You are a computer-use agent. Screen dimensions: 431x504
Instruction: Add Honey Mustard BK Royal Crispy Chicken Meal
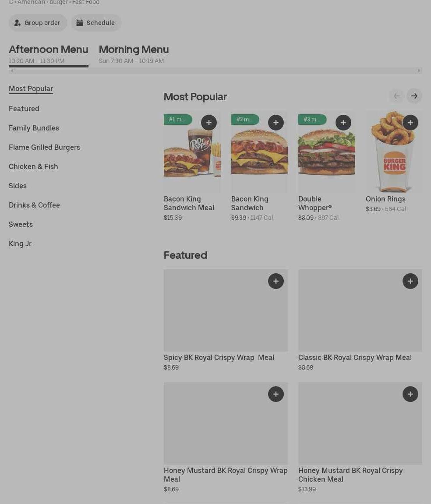tap(410, 394)
